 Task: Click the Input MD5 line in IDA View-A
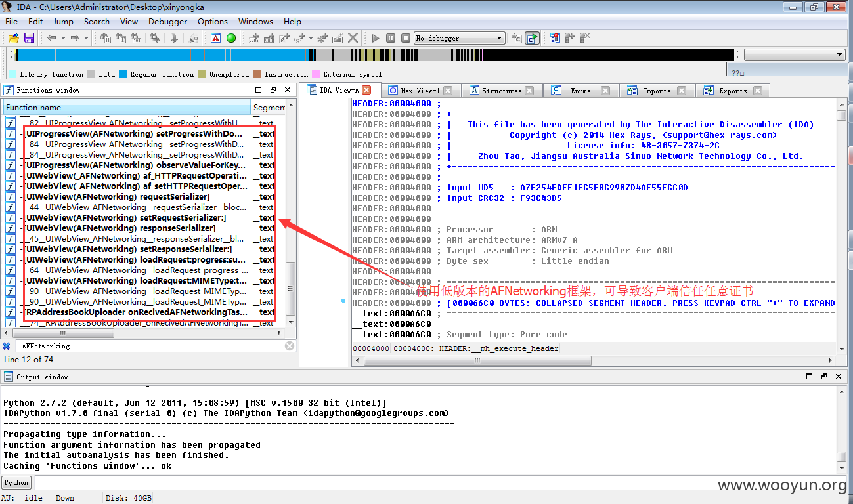click(x=567, y=188)
